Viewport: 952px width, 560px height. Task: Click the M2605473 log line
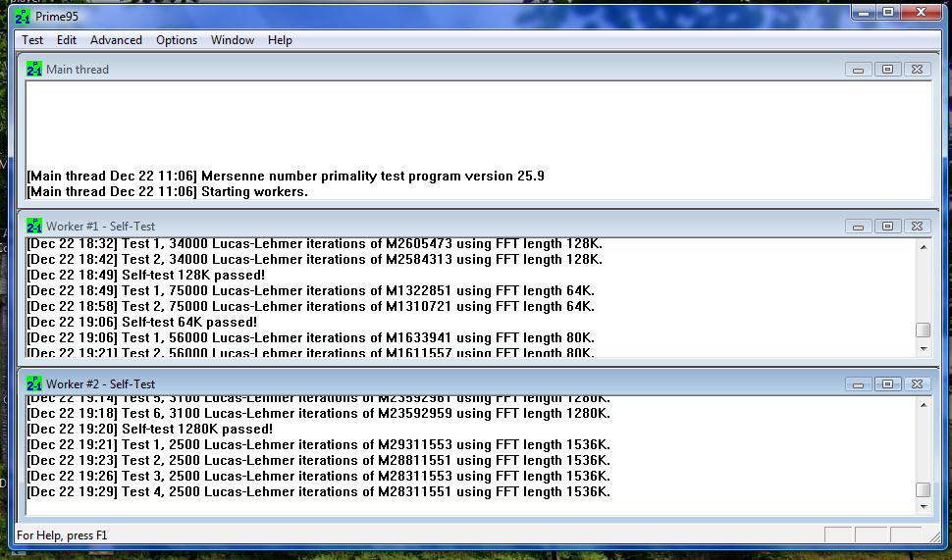(x=314, y=244)
